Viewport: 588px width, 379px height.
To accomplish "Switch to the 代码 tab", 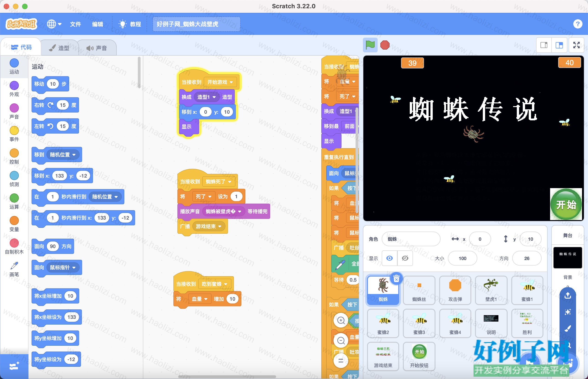I will (x=21, y=47).
